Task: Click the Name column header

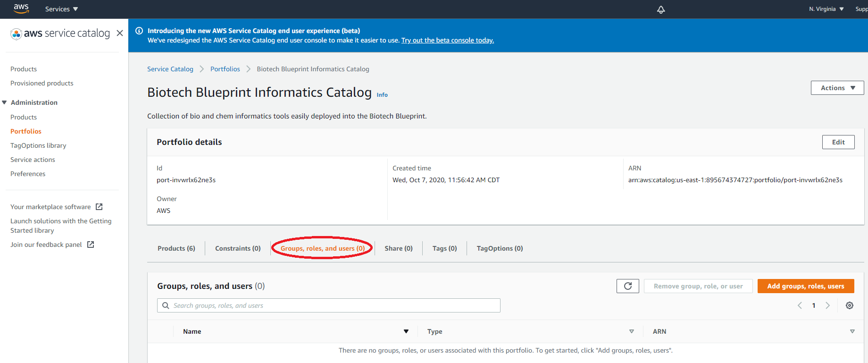Action: (192, 331)
